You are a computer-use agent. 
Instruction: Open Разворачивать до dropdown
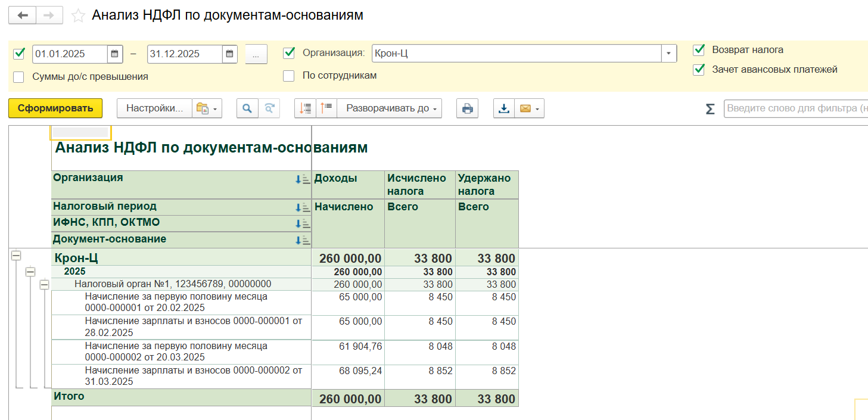[x=390, y=108]
